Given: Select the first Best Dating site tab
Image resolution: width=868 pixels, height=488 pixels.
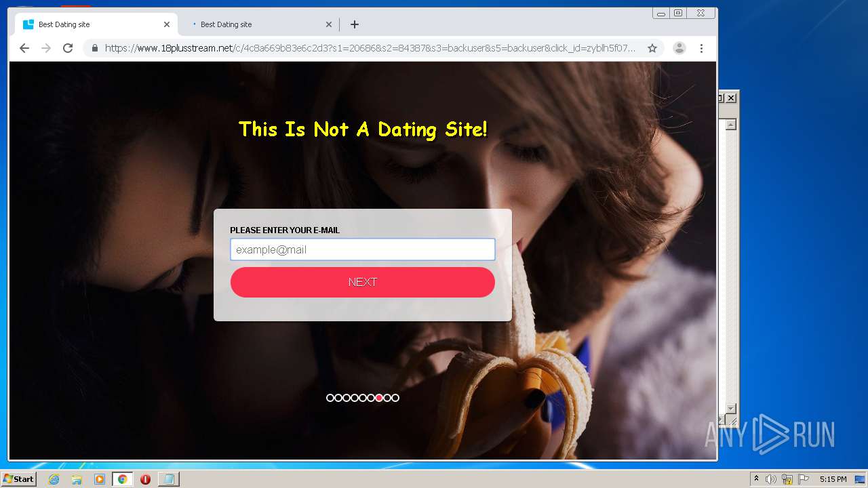Looking at the screenshot, I should click(x=96, y=24).
